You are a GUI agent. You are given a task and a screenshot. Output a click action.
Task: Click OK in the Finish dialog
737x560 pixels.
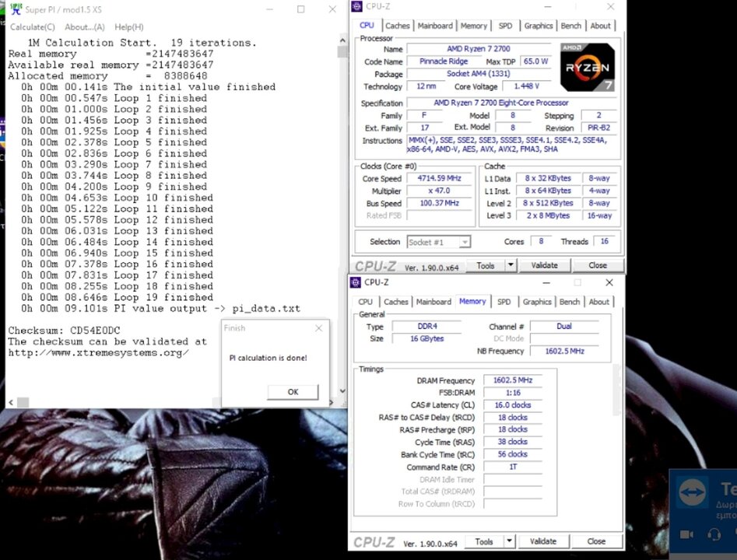[x=293, y=392]
